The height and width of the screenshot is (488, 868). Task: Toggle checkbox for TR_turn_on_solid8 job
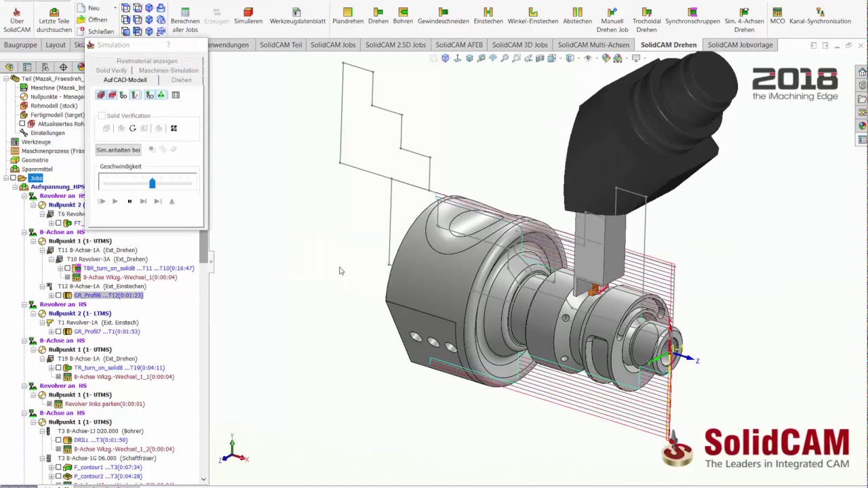click(x=58, y=368)
